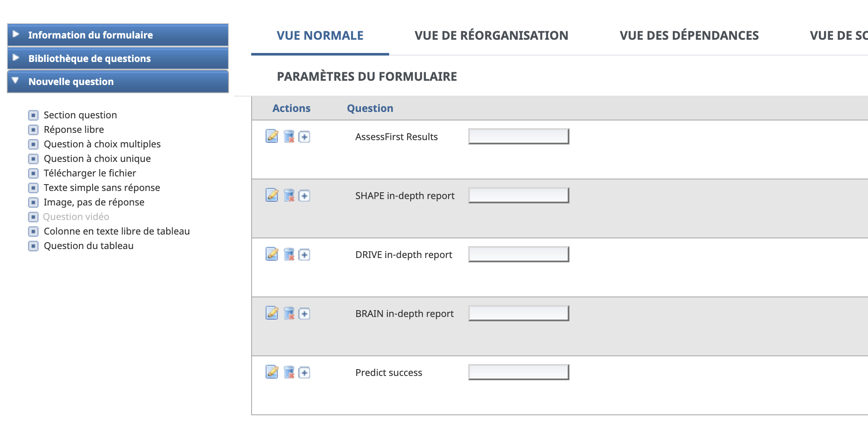868x446 pixels.
Task: Edit the AssessFirst Results question
Action: [273, 137]
